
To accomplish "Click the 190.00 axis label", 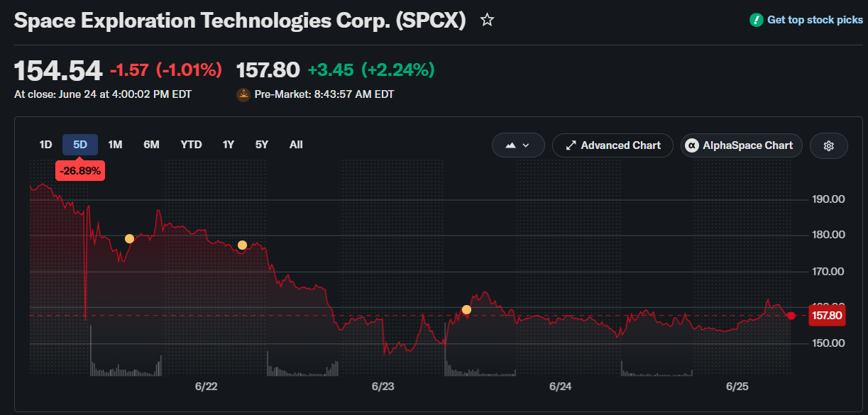I will tap(828, 199).
